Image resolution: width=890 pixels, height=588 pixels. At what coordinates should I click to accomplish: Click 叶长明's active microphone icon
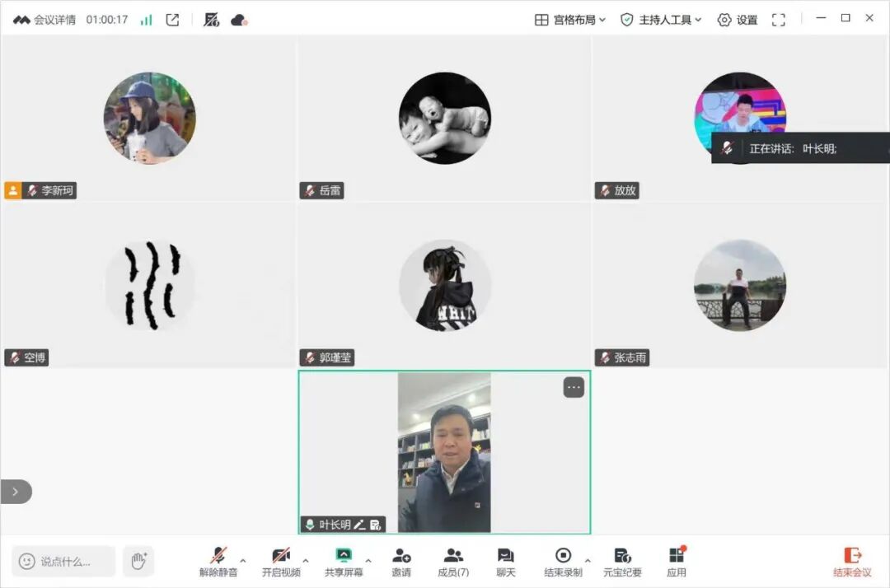[309, 525]
